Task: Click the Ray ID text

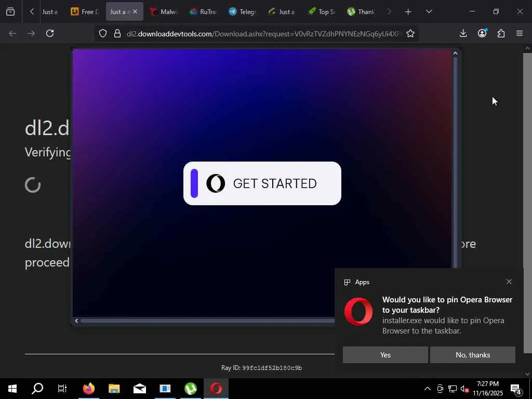Action: point(262,368)
